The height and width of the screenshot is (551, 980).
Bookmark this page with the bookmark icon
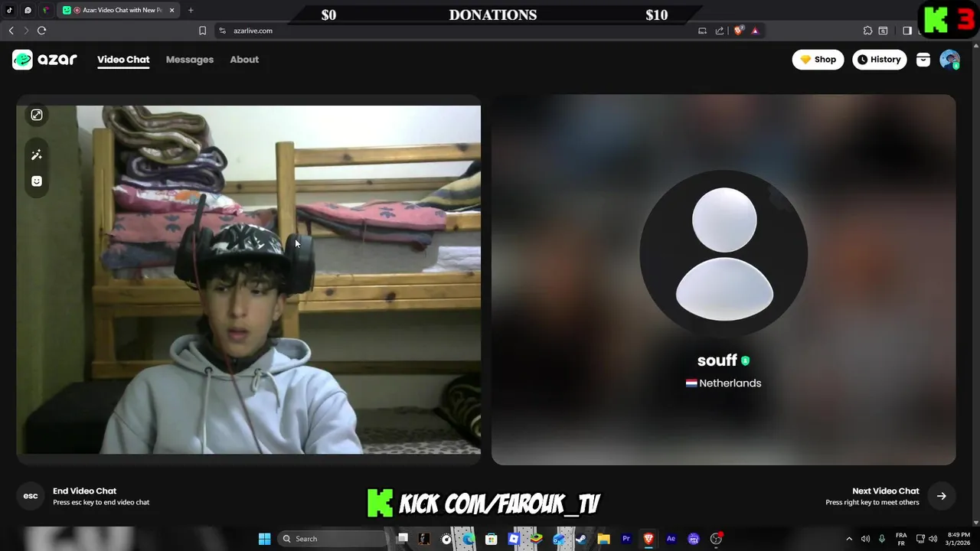tap(202, 31)
